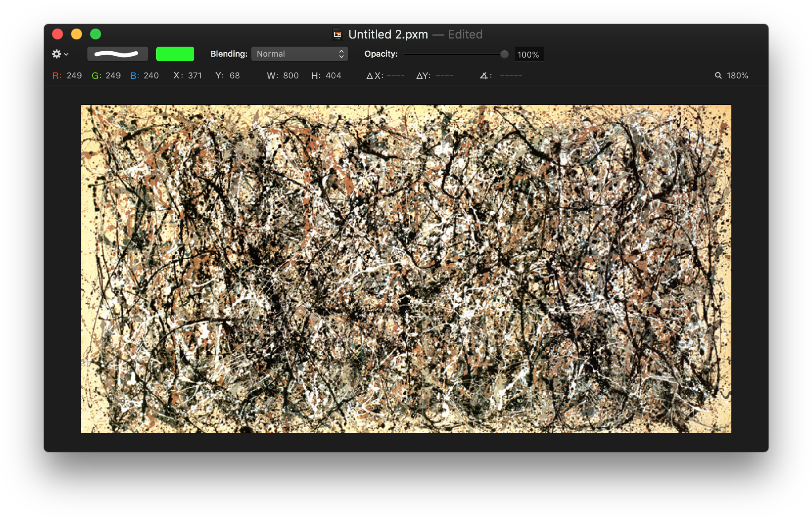
Task: Click the Blending stepper chevrons
Action: coord(341,53)
